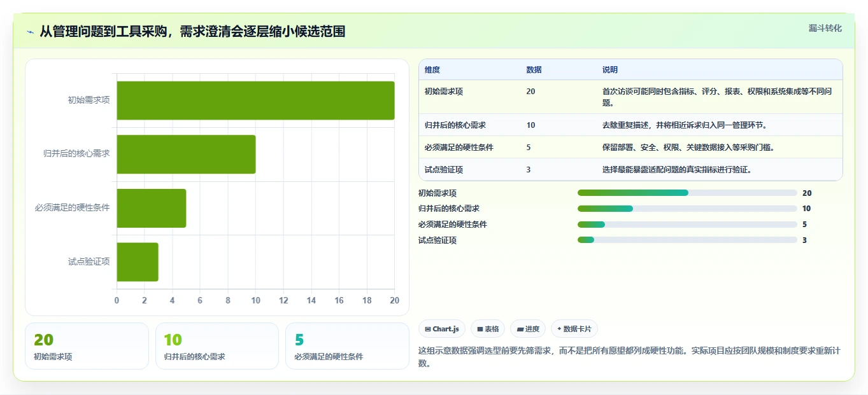This screenshot has width=868, height=395.
Task: Click the 试点验证项 bar in the chart
Action: coord(138,261)
